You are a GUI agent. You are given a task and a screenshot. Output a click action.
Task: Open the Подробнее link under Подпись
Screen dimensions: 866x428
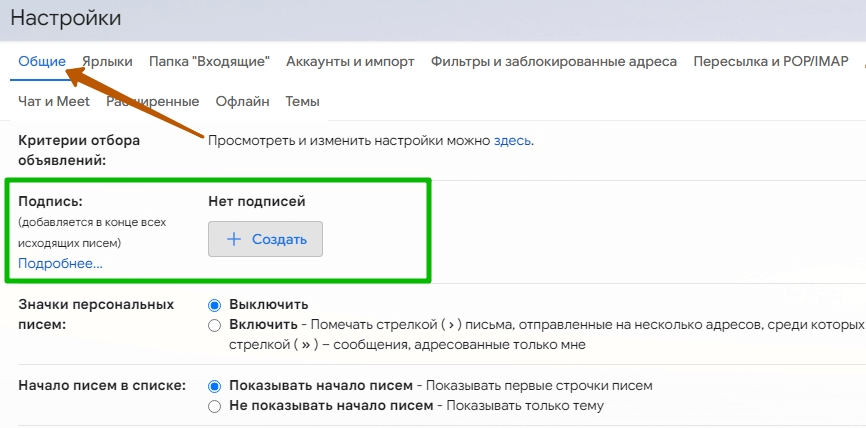pos(60,264)
